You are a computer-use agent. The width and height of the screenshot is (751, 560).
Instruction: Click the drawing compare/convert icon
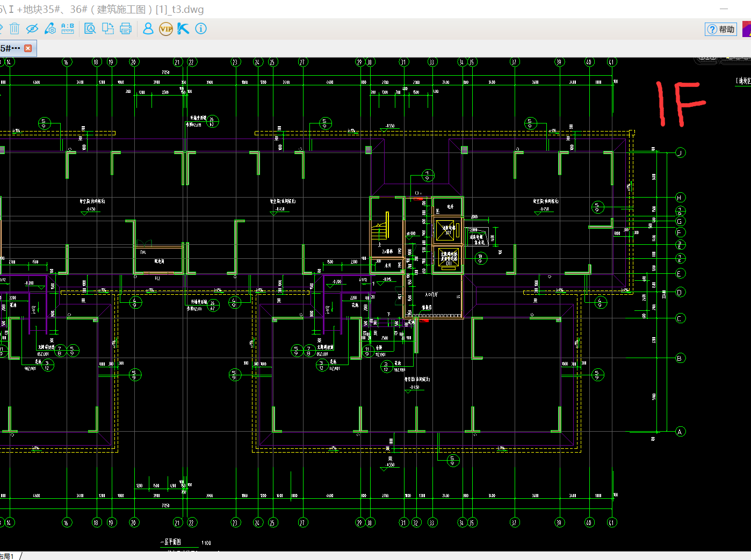(x=108, y=28)
